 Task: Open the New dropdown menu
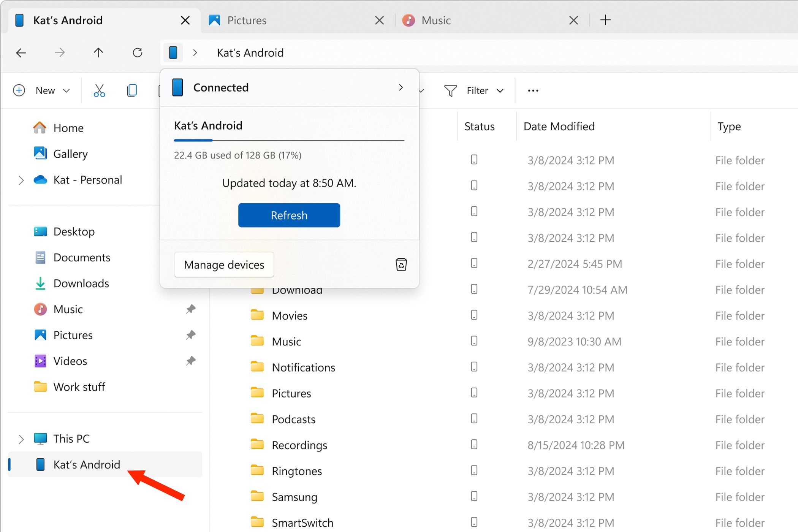(42, 90)
